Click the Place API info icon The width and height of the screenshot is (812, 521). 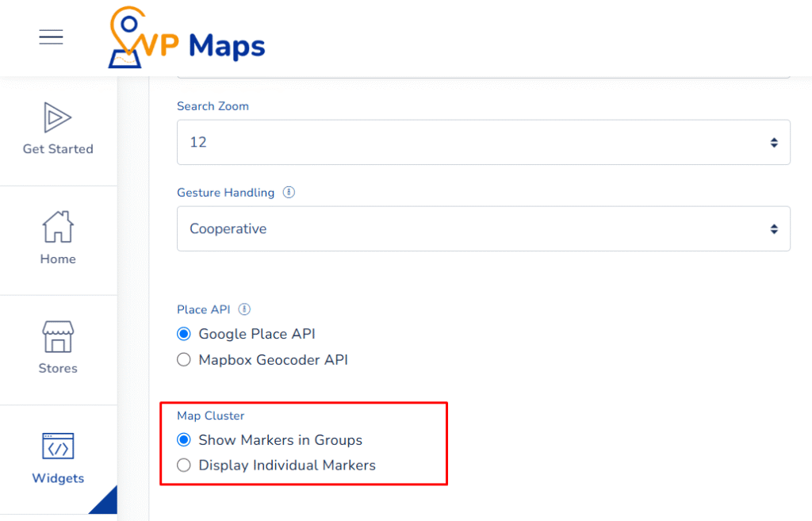click(x=244, y=309)
